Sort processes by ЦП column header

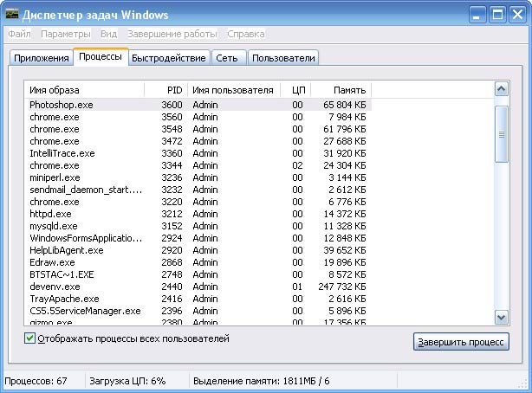coord(295,90)
